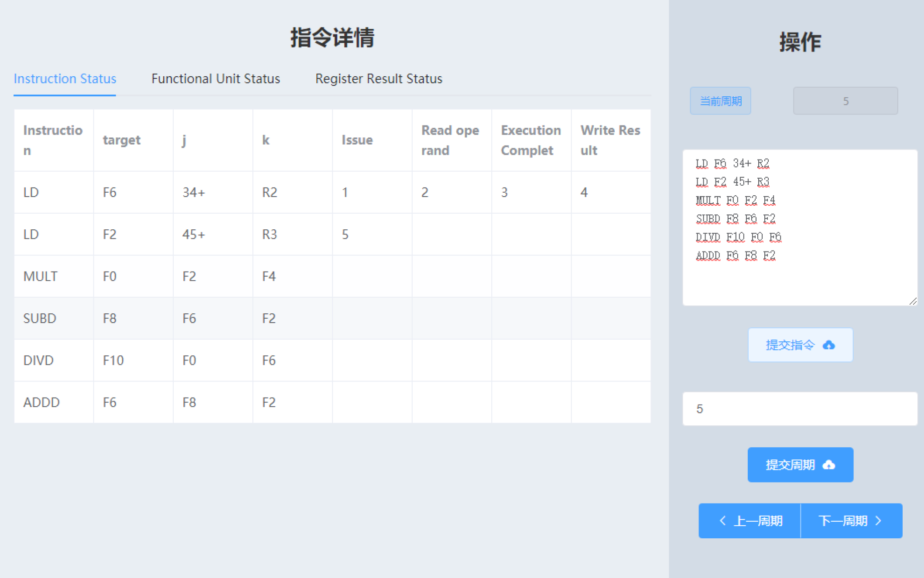The width and height of the screenshot is (924, 578).
Task: Submit cycle via 提交周期 button
Action: 801,464
